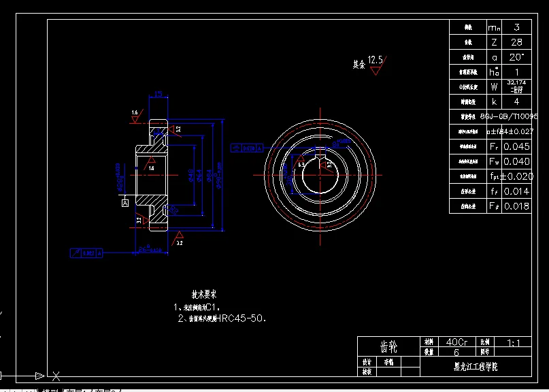
Task: Click the material value 40Cr
Action: (456, 342)
